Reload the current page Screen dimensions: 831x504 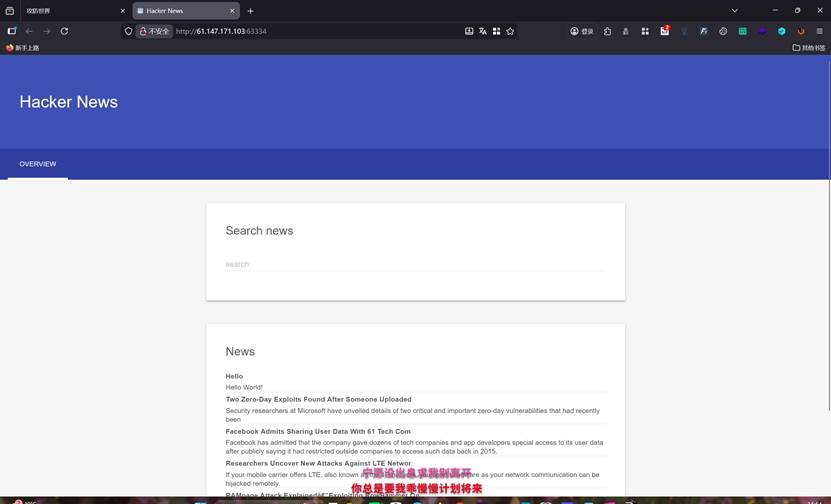64,31
